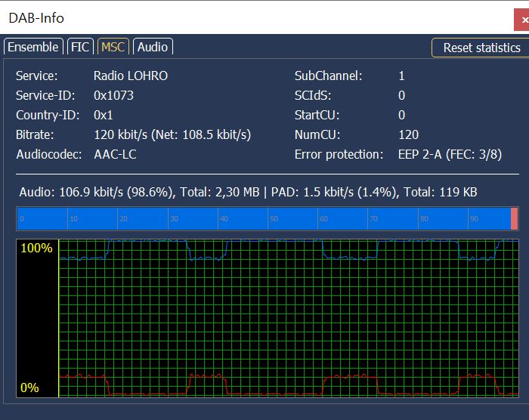Go to the Audio tab
The height and width of the screenshot is (420, 529).
(152, 47)
